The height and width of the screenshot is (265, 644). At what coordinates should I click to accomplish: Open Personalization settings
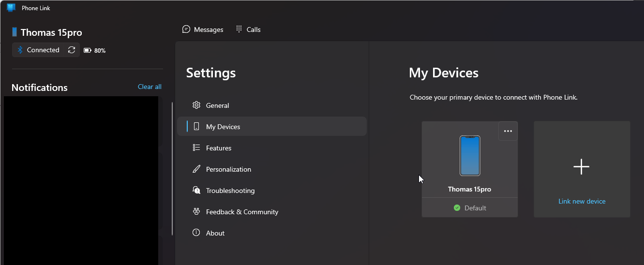[272, 169]
